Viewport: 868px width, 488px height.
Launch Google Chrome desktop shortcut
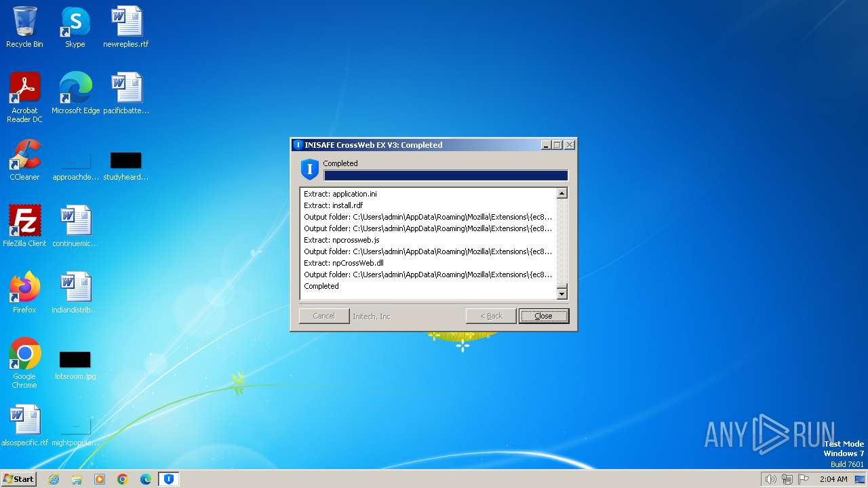(24, 363)
